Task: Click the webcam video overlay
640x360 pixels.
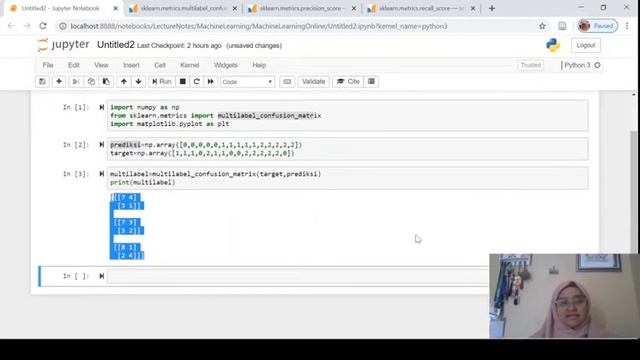Action: pyautogui.click(x=564, y=296)
